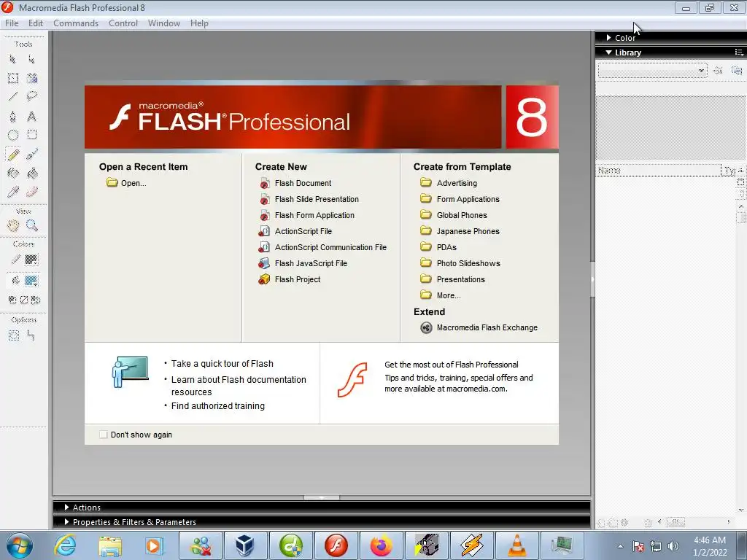Select the Rectangle tool
747x560 pixels.
point(32,135)
